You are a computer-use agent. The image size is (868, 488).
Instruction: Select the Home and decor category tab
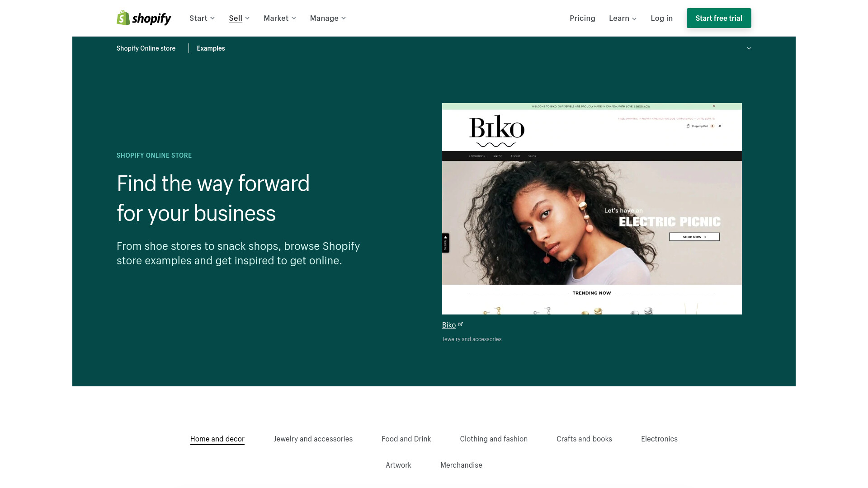[217, 439]
